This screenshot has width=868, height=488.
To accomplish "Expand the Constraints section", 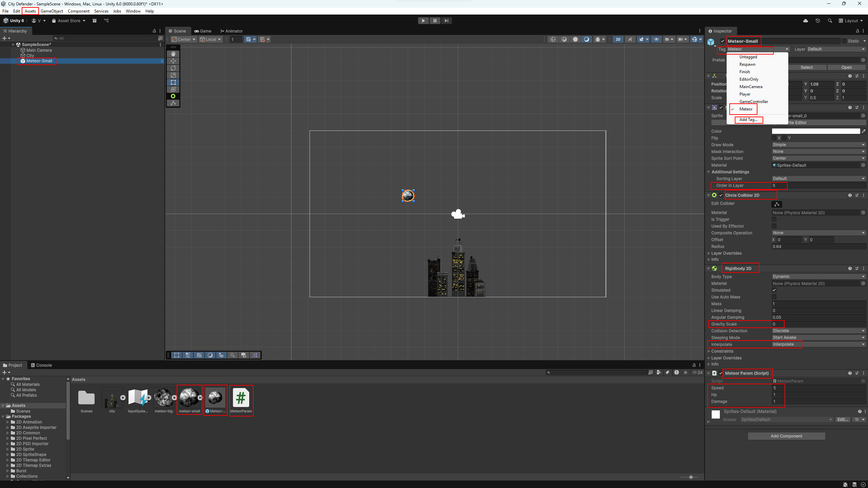I will coord(722,351).
